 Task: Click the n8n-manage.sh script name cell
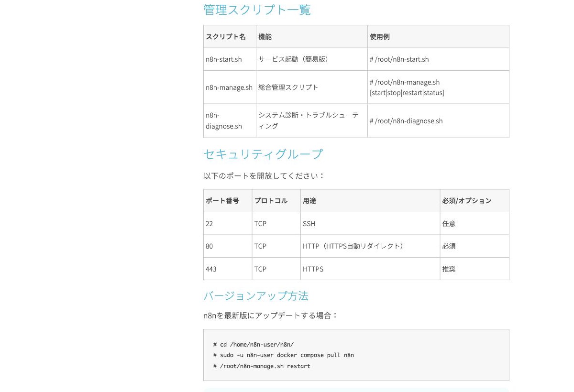tap(230, 87)
